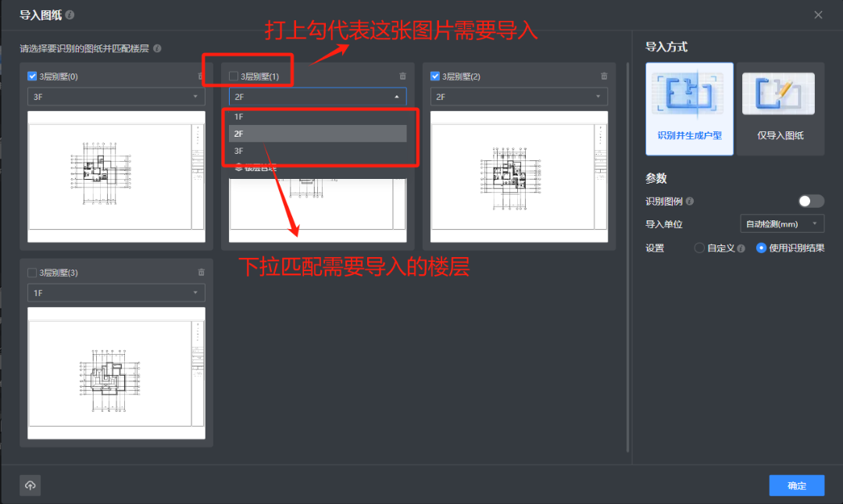
Task: Check the 3层别墅(3) checkbox
Action: tap(32, 273)
